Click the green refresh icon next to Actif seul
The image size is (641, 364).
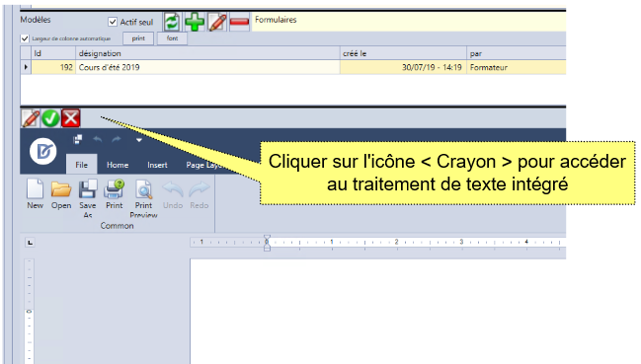click(x=172, y=22)
